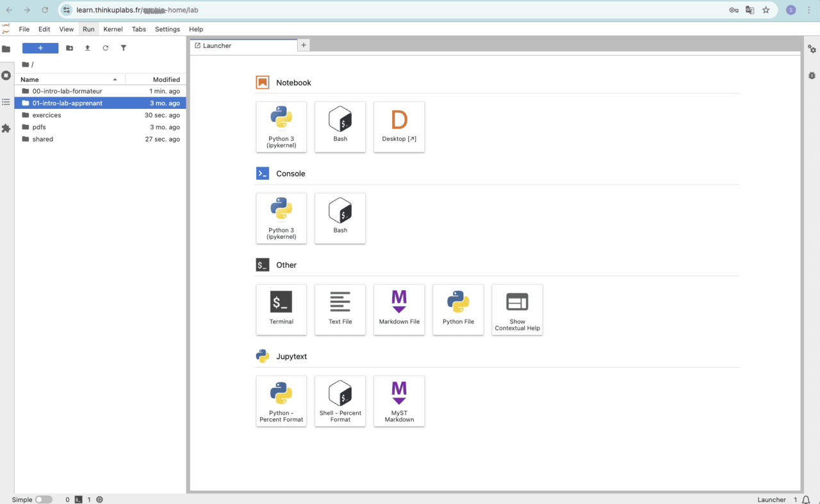Open the Settings menu

(x=167, y=29)
